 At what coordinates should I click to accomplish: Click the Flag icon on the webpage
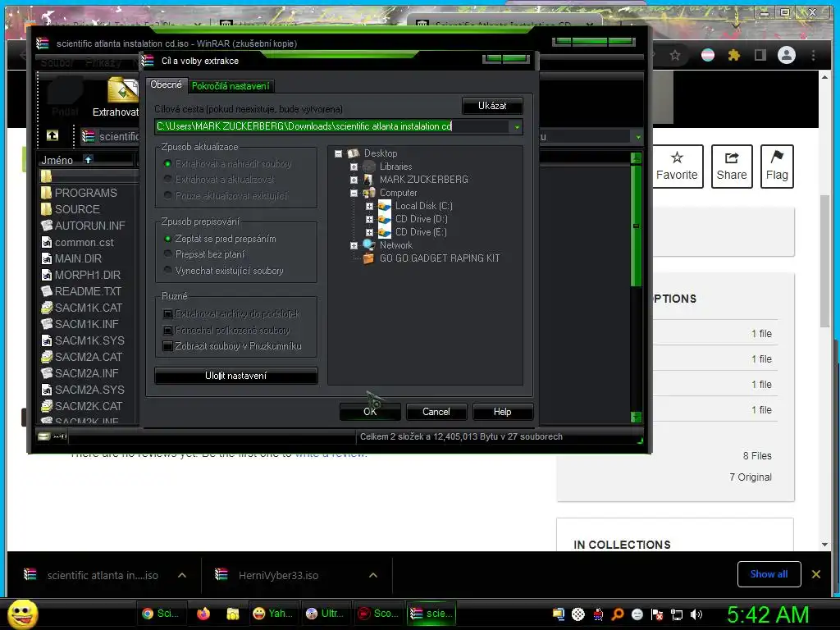point(777,157)
